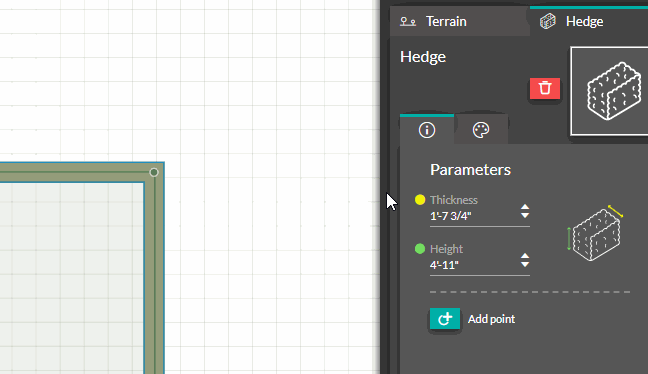This screenshot has width=648, height=374.
Task: Delete the hedge with the red trash button
Action: point(545,88)
